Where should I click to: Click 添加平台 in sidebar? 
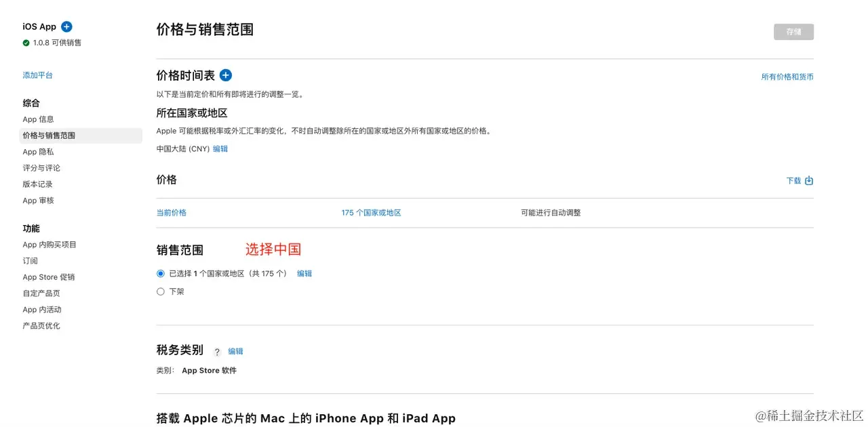click(37, 75)
